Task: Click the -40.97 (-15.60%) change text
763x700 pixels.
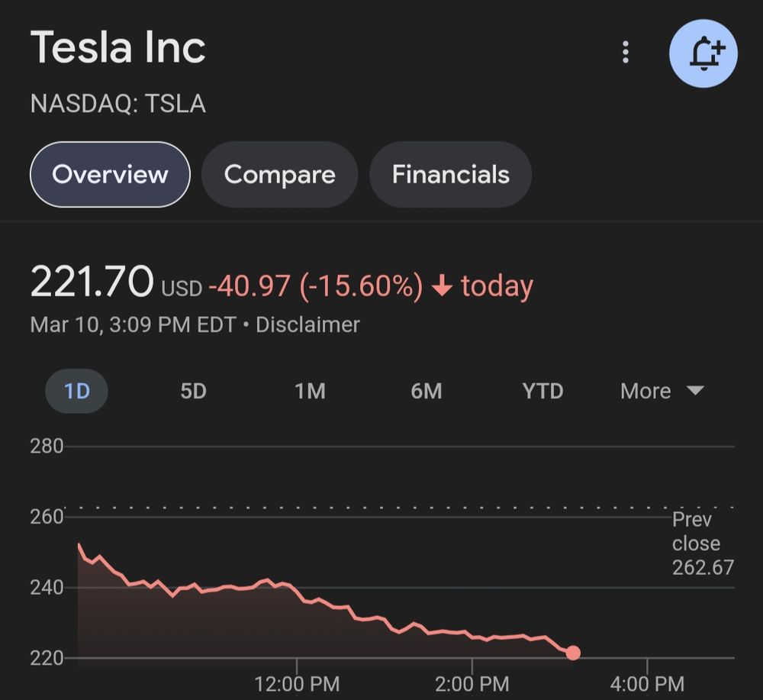Action: [315, 286]
